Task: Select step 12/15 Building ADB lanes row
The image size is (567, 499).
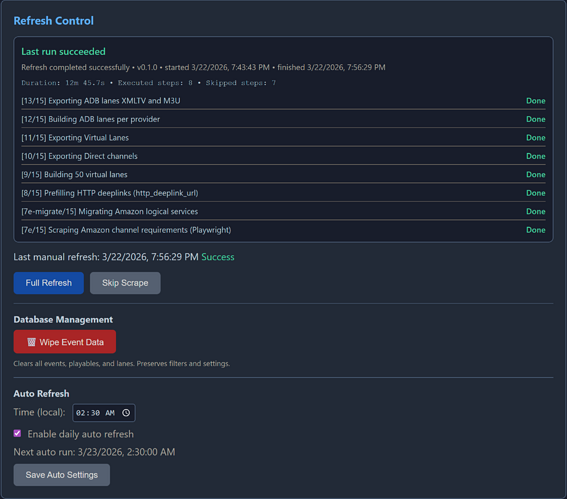Action: pos(283,119)
